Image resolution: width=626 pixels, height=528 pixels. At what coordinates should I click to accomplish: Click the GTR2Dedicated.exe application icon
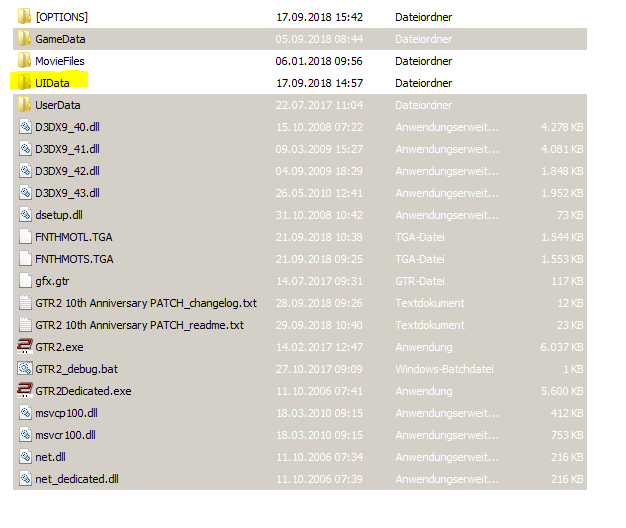tap(25, 390)
